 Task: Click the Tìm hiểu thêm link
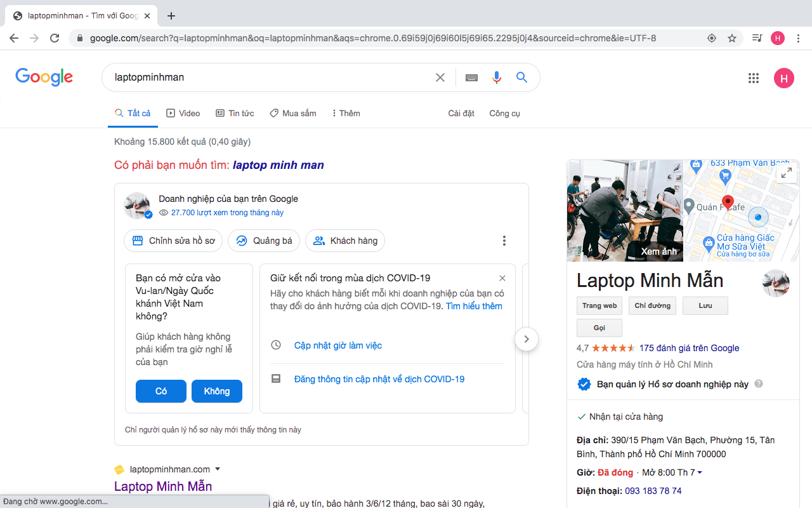(x=474, y=306)
